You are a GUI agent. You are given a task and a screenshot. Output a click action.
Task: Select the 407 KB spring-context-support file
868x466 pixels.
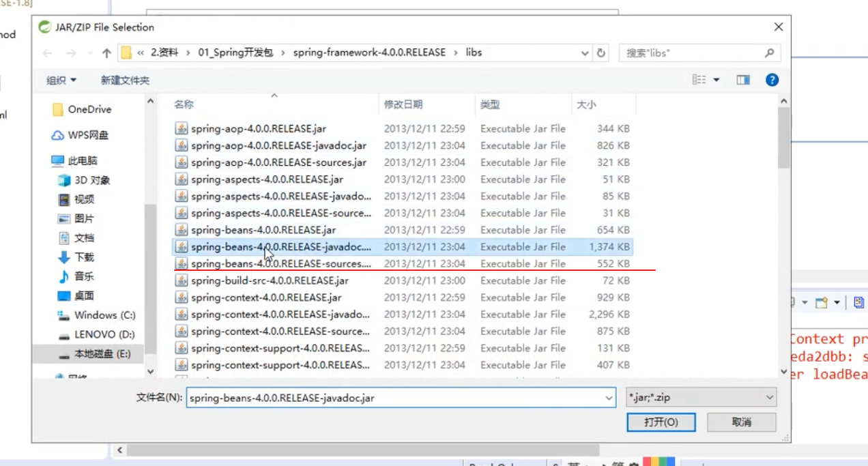[x=403, y=365]
